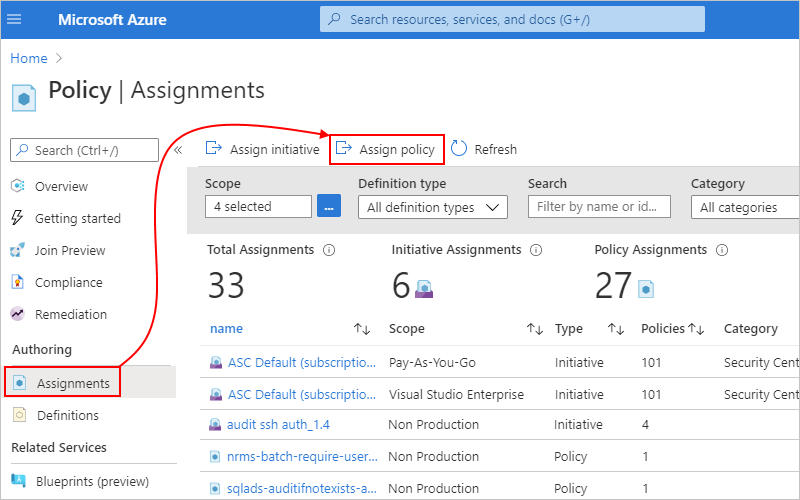Toggle sort order on Policies column
This screenshot has width=800, height=500.
click(x=697, y=329)
